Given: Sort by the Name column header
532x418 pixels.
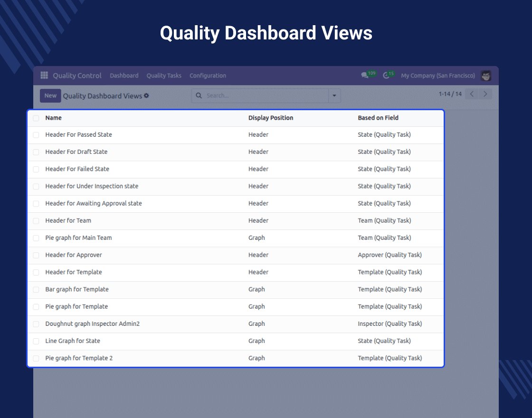Looking at the screenshot, I should [x=54, y=118].
